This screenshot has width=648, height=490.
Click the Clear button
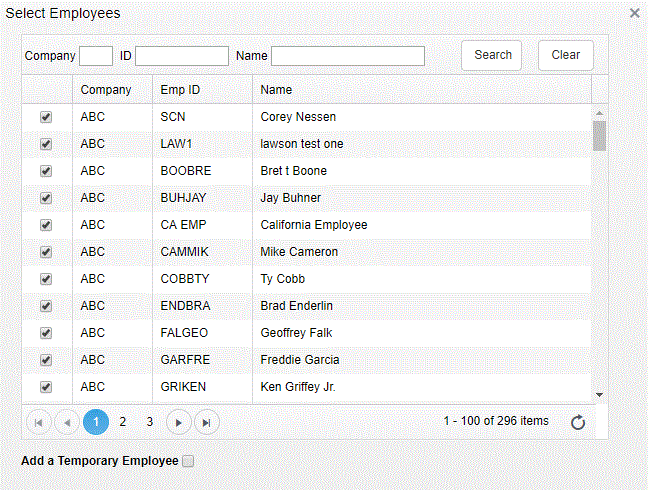point(566,55)
